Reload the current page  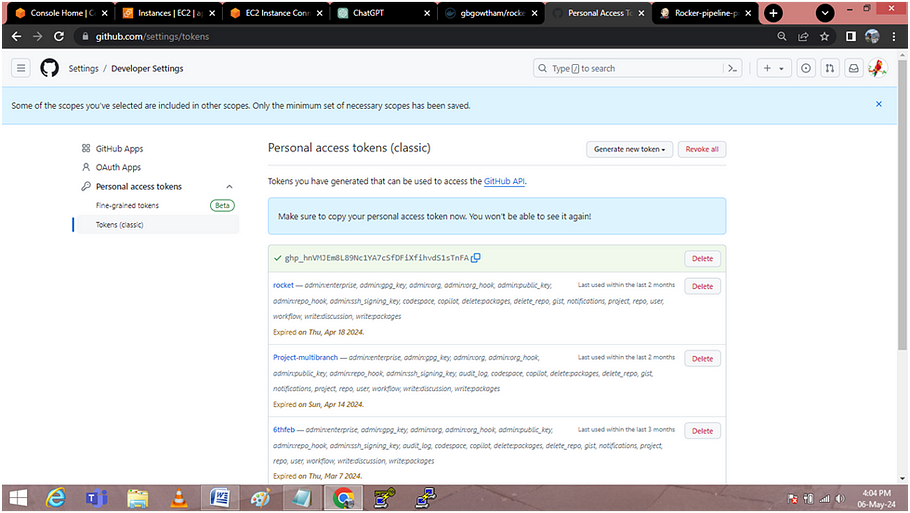click(59, 37)
